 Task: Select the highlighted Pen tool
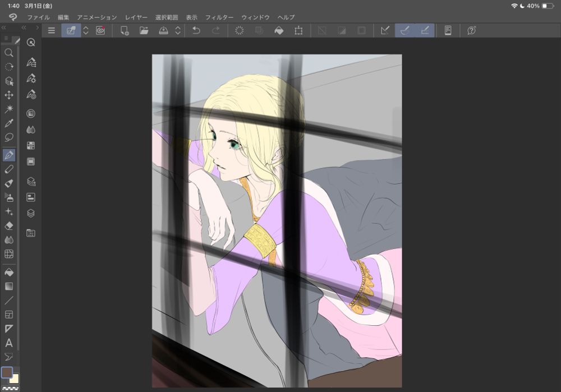click(9, 155)
